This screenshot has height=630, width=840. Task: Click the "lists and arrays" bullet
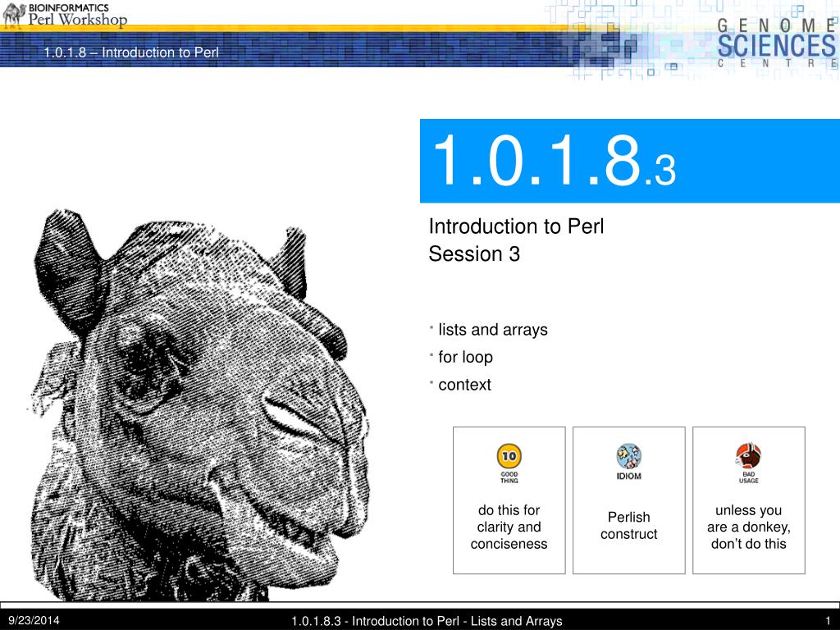493,330
